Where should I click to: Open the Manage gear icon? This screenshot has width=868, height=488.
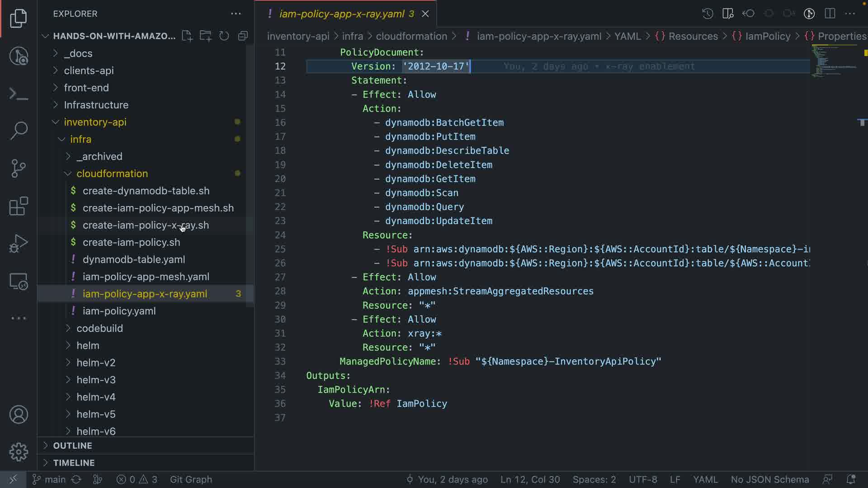[x=19, y=451]
